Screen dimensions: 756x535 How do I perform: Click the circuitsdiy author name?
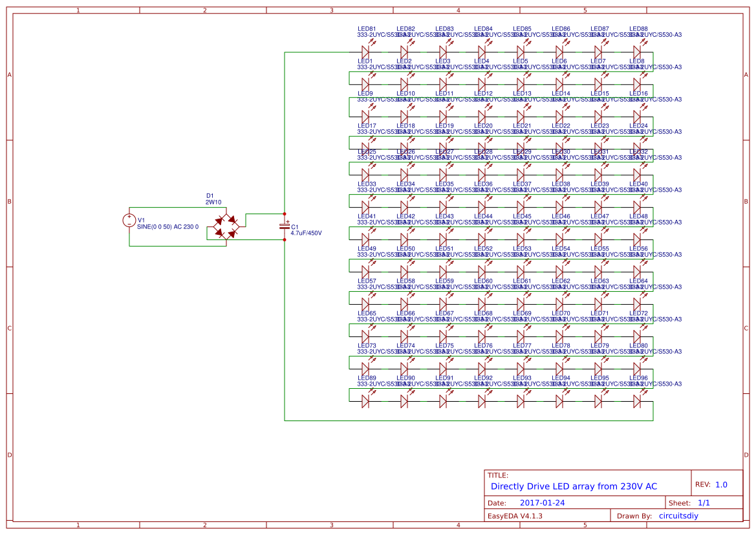point(678,516)
